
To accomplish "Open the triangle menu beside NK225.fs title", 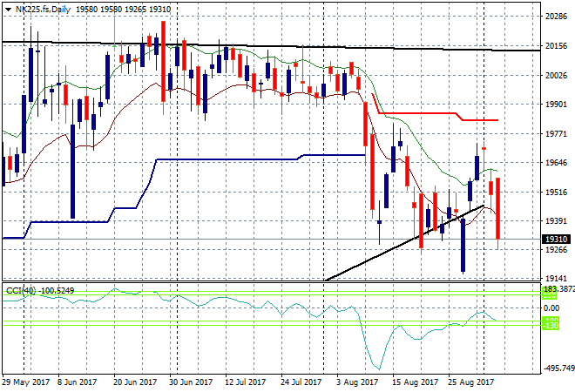I will (x=8, y=10).
